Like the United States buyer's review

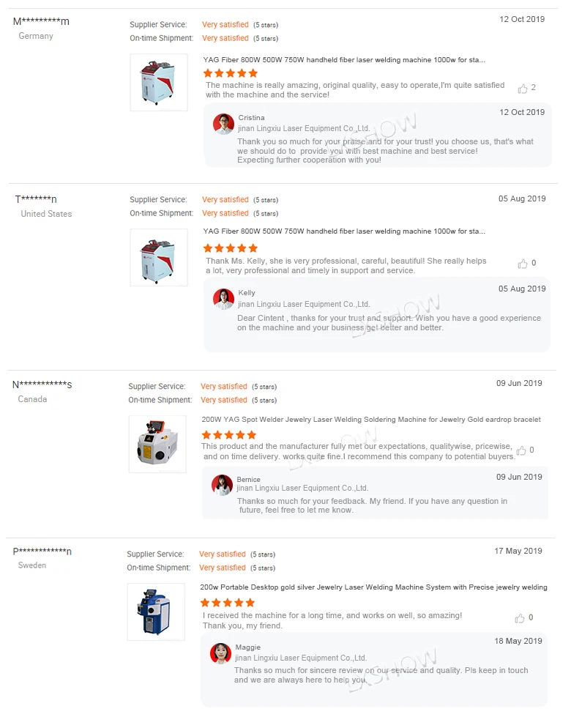[523, 264]
